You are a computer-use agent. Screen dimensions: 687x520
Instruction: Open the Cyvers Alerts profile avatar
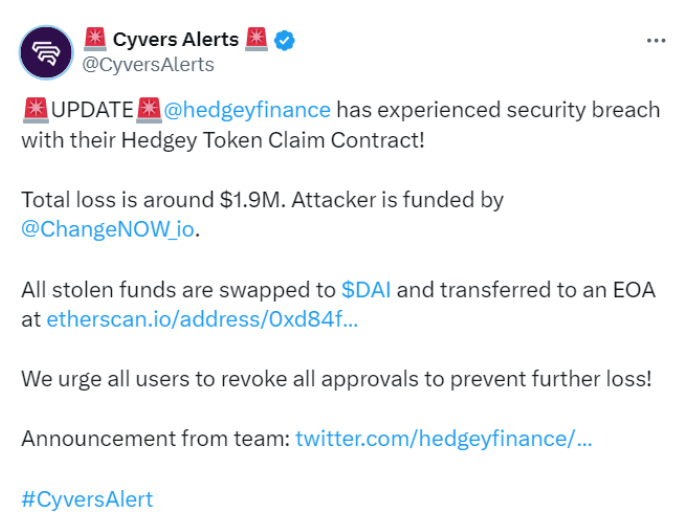(46, 52)
